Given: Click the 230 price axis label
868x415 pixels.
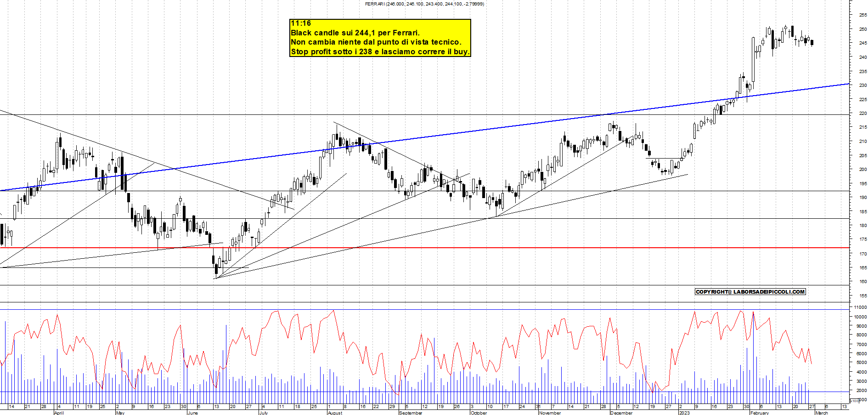Looking at the screenshot, I should coord(863,85).
